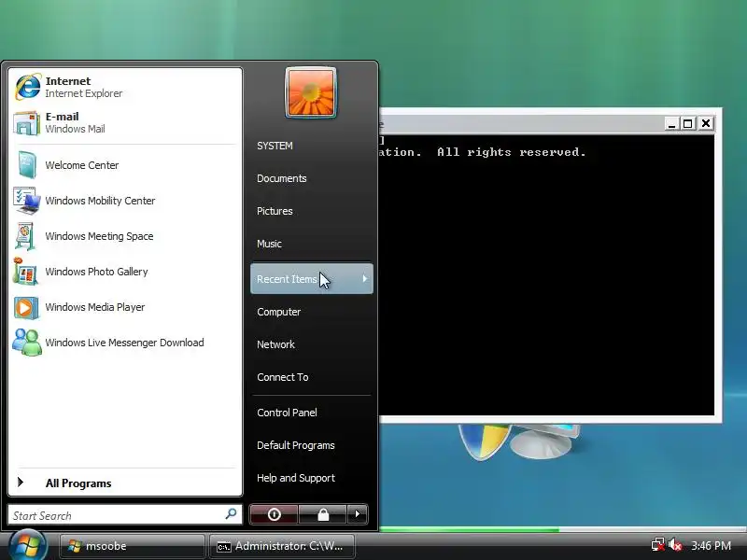747x560 pixels.
Task: Click the orange flower user account picture
Action: pos(311,92)
